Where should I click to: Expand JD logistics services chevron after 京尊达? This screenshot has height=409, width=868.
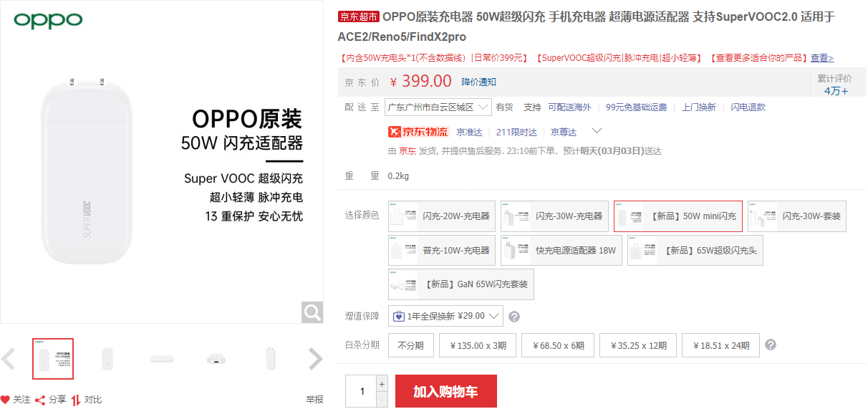coord(597,132)
